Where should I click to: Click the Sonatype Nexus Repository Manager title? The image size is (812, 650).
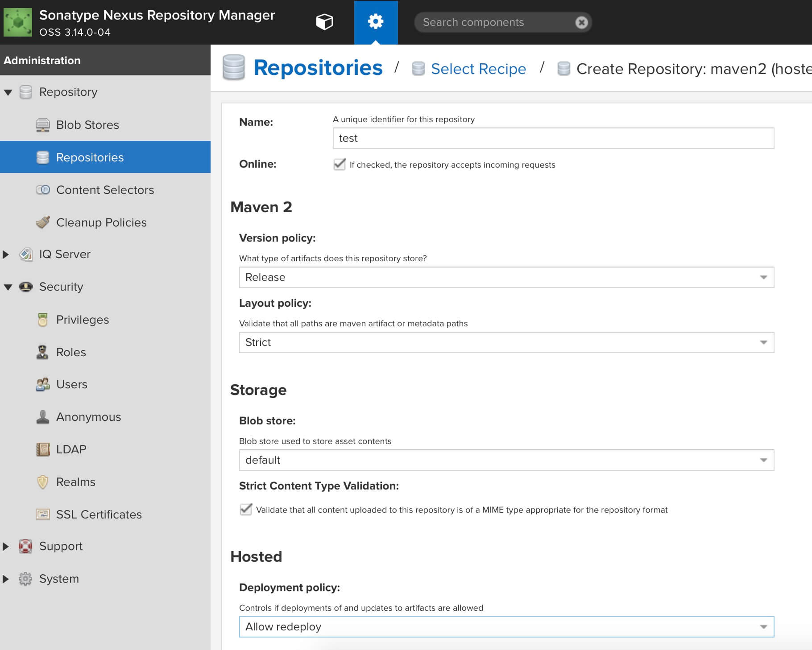coord(157,15)
